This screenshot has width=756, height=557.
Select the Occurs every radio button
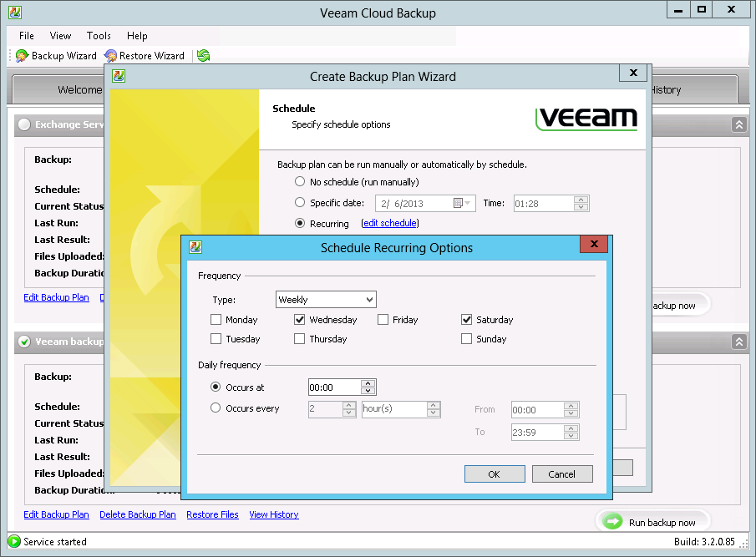216,408
